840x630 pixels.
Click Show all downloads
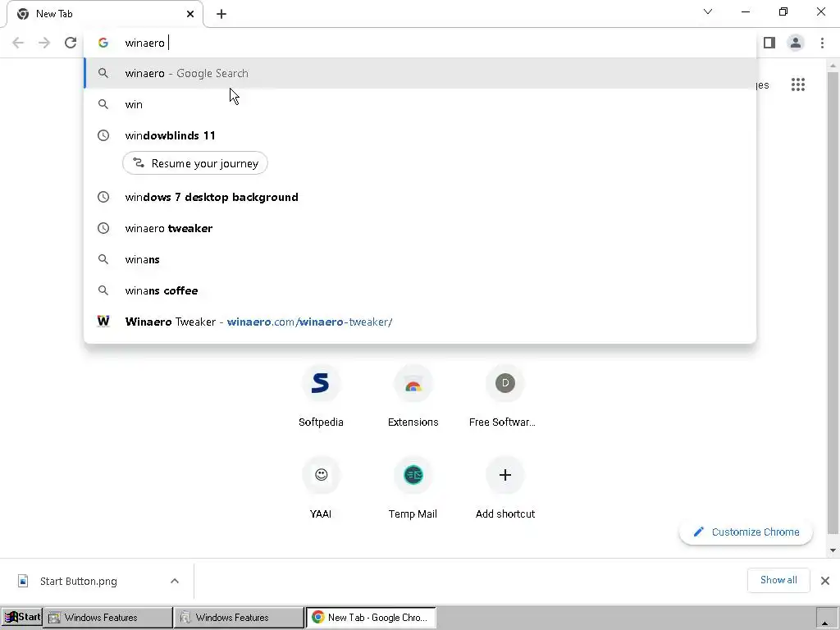point(778,580)
